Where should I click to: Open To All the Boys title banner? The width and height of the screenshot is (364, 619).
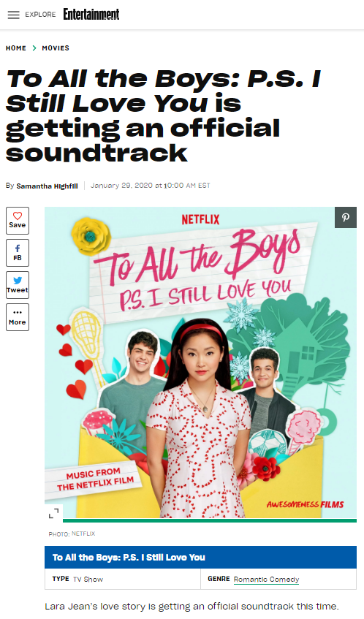pyautogui.click(x=200, y=557)
